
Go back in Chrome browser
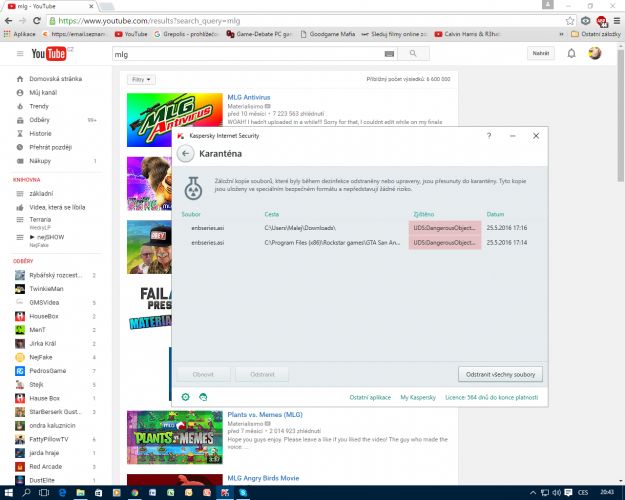pyautogui.click(x=8, y=21)
